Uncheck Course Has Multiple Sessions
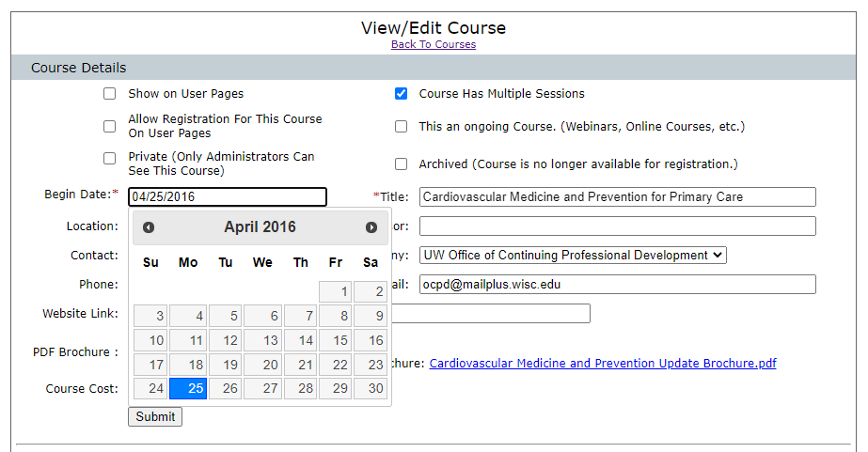The width and height of the screenshot is (868, 452). click(x=402, y=94)
